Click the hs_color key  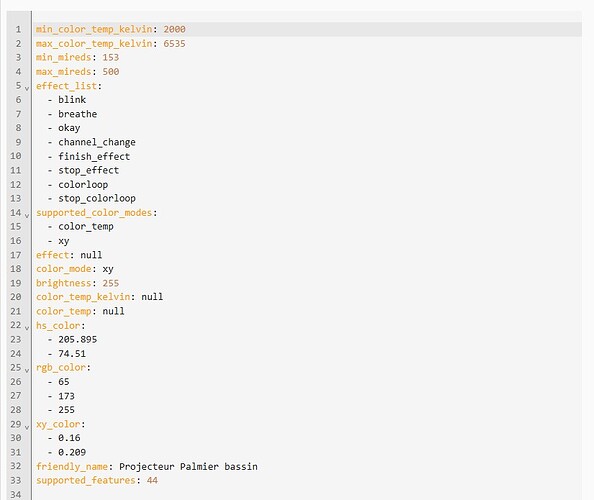[58, 326]
